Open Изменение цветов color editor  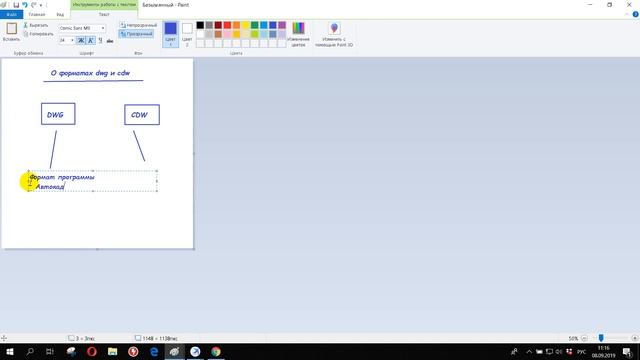tap(298, 34)
